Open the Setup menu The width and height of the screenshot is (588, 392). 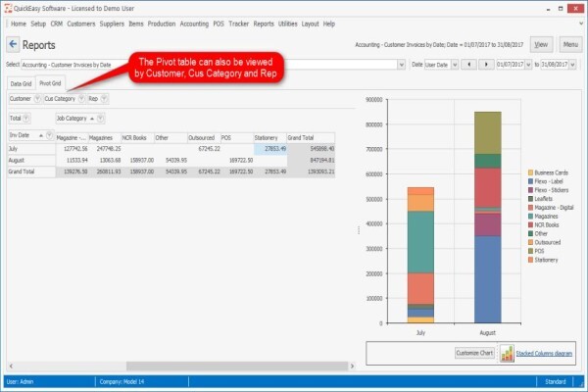[38, 24]
